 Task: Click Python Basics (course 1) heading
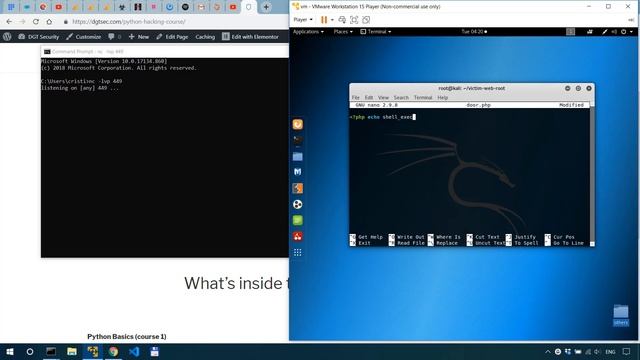[127, 336]
